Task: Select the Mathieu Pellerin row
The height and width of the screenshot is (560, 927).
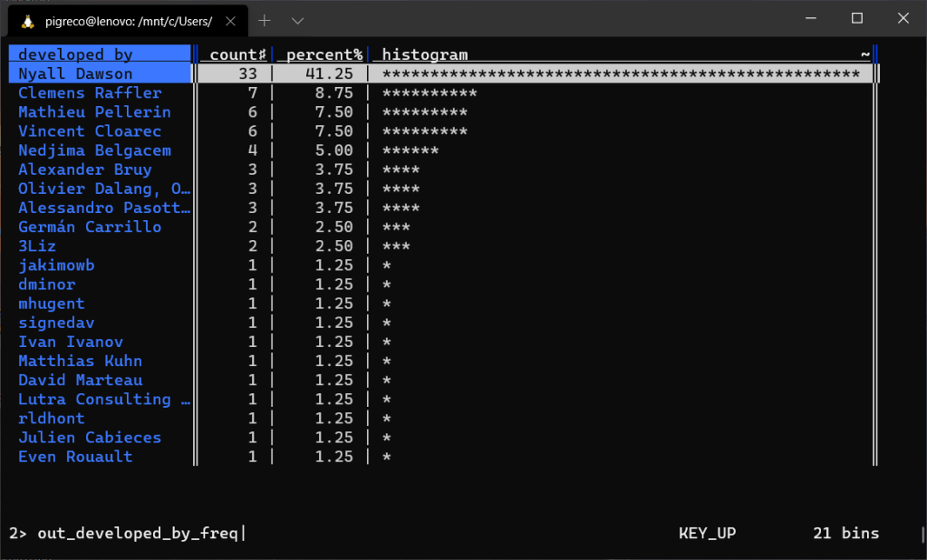Action: tap(94, 112)
